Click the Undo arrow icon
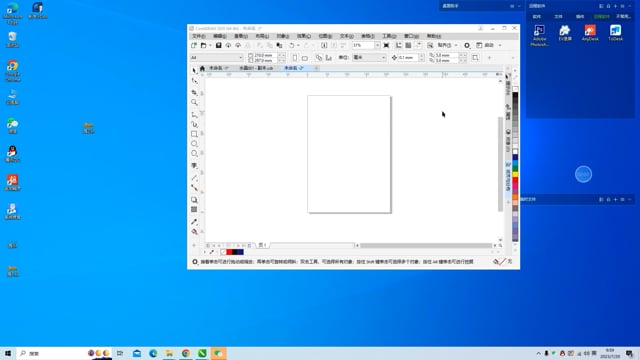Viewport: 640px width, 360px height. point(291,45)
